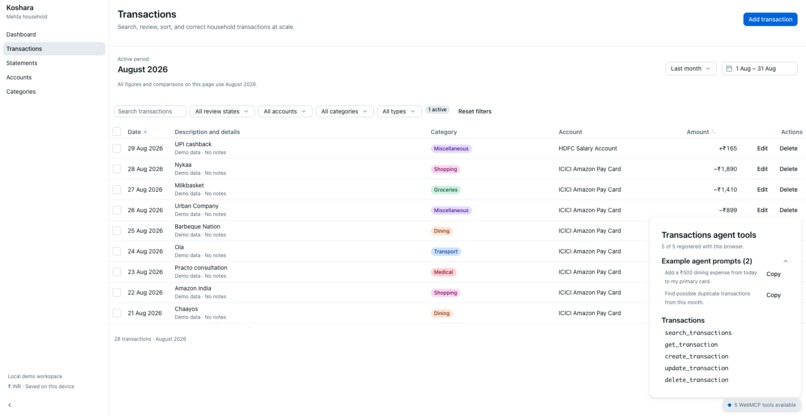
Task: Click the update_transaction tool name
Action: pos(696,368)
